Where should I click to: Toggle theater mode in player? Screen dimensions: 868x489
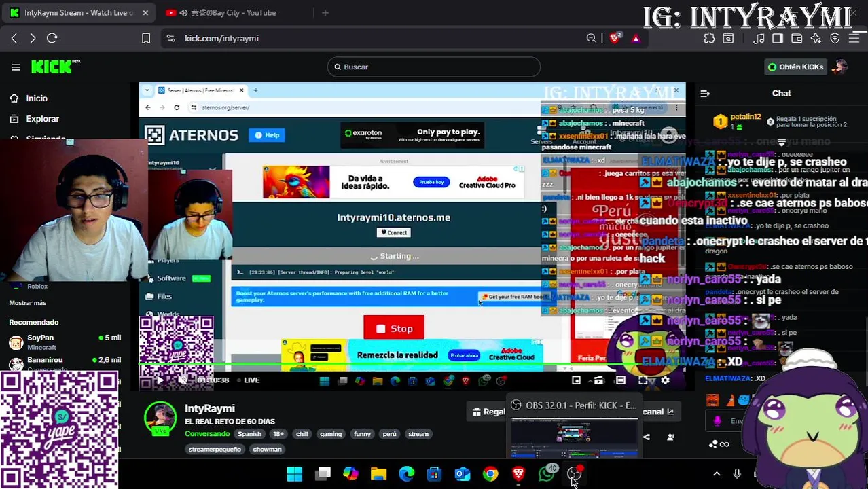(x=621, y=380)
